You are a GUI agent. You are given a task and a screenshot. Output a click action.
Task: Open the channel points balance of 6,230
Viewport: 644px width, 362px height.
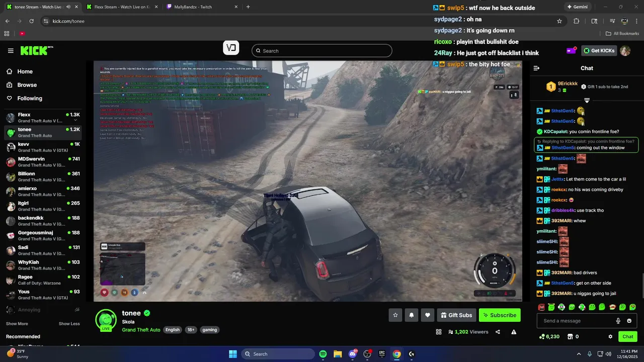549,336
